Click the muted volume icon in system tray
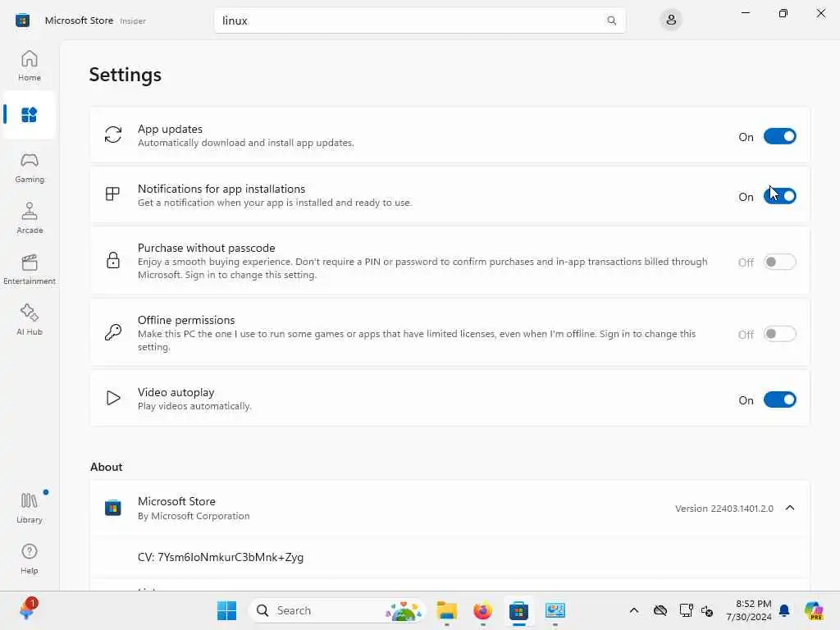 707,610
